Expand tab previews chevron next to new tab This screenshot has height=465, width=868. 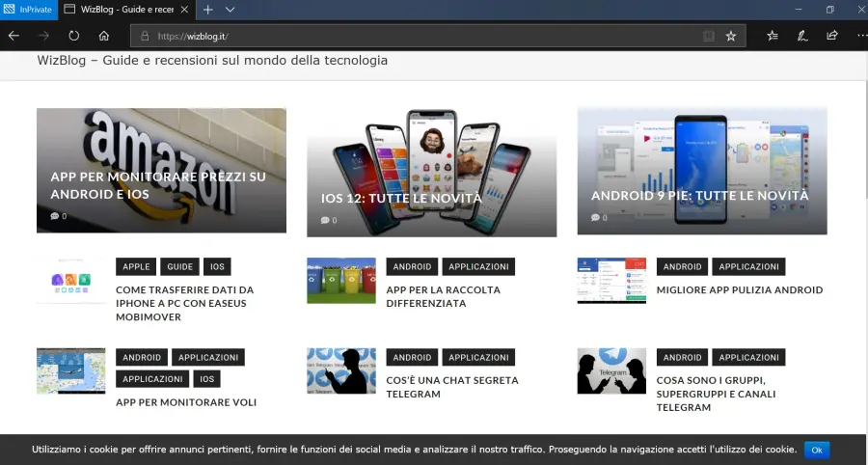coord(231,10)
